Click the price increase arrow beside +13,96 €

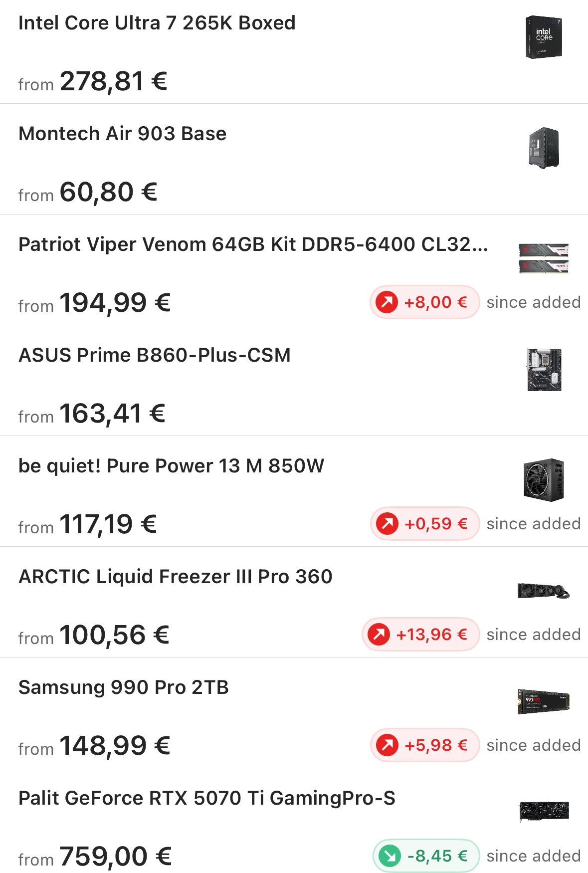pyautogui.click(x=379, y=634)
